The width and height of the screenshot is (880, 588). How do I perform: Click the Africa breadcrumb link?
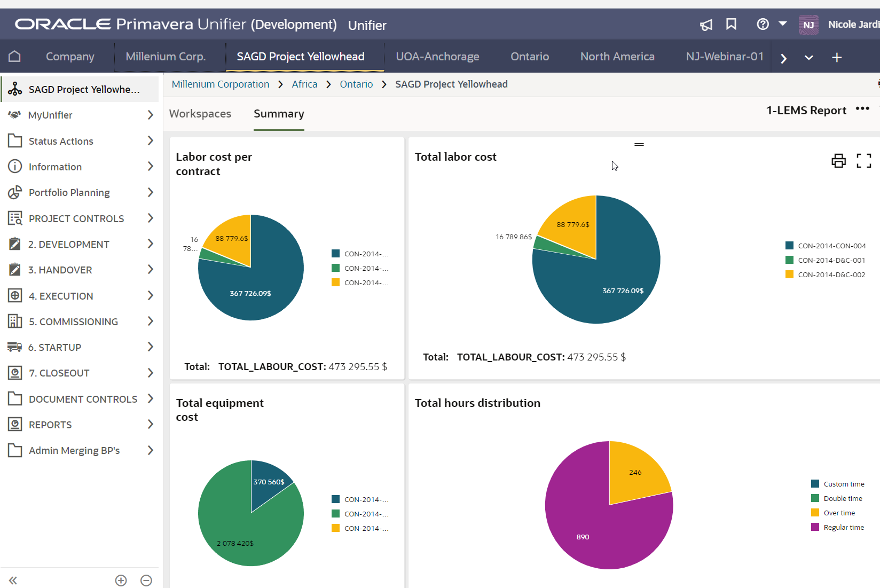[x=304, y=84]
